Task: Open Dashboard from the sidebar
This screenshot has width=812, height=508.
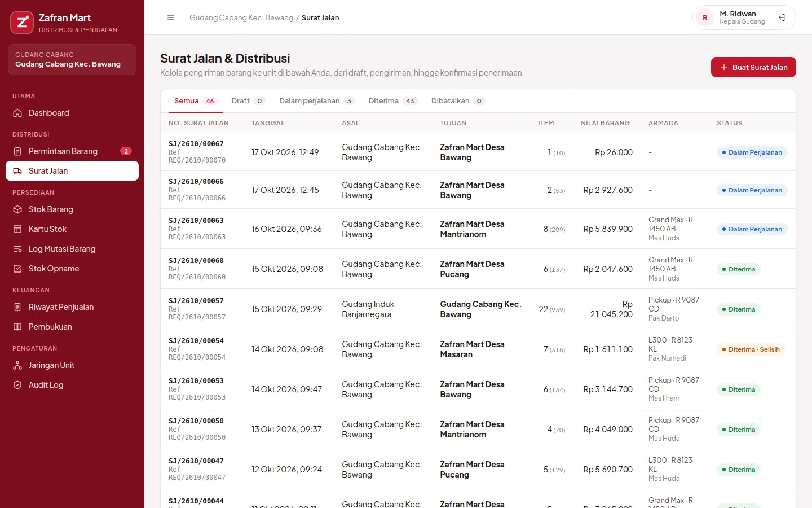Action: [72, 113]
